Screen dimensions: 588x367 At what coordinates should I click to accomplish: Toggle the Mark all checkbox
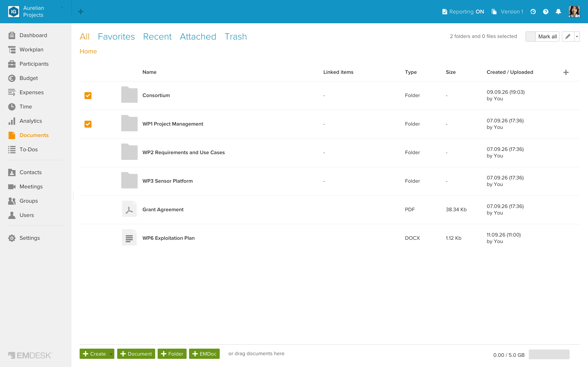click(530, 36)
